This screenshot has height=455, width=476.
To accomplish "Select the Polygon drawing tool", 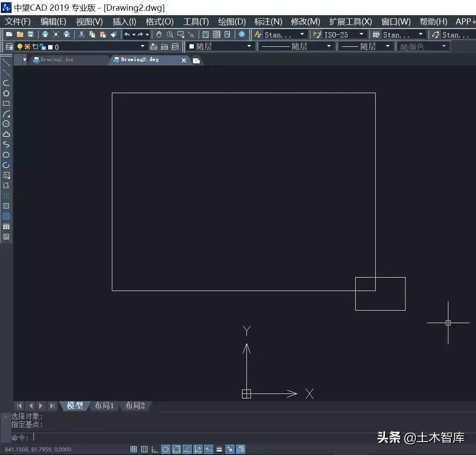I will click(x=6, y=93).
